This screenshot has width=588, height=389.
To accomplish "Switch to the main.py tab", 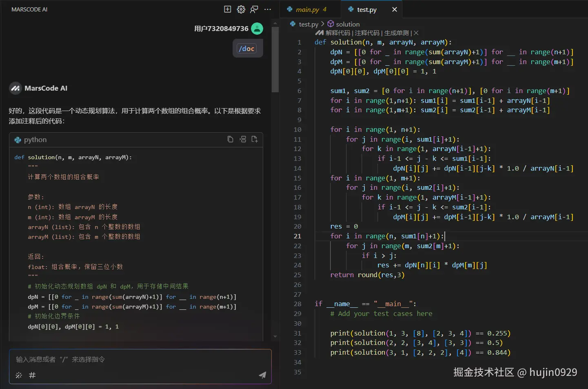I will click(307, 9).
